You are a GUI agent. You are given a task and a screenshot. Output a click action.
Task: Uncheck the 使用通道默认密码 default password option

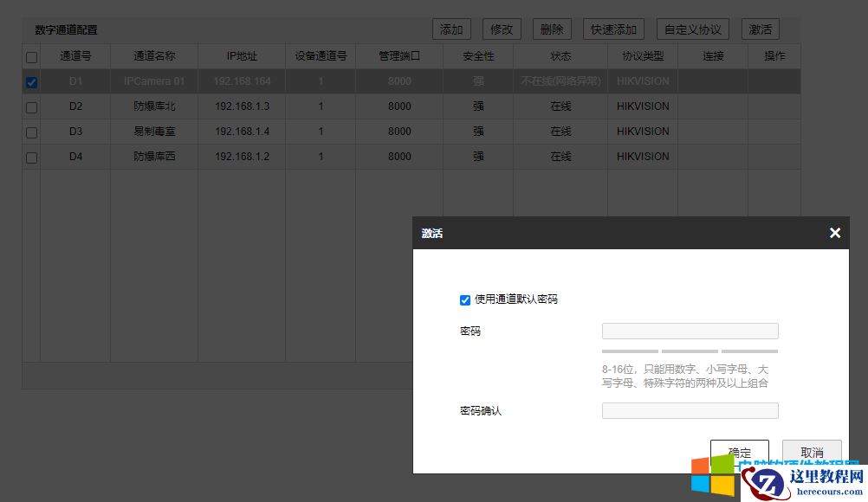465,300
